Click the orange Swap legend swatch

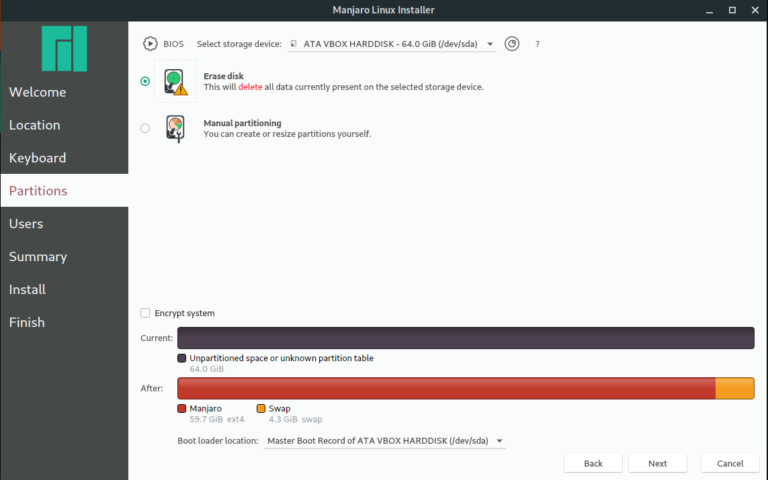tap(261, 408)
